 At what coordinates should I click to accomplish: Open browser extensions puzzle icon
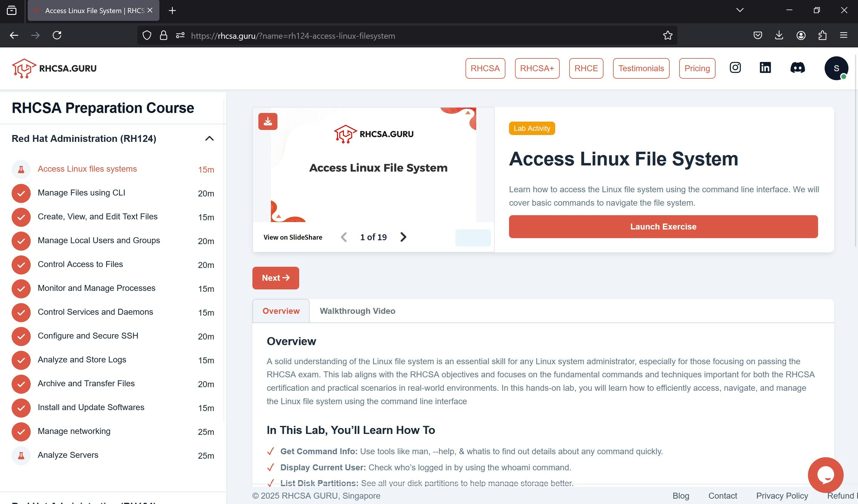[x=822, y=35]
